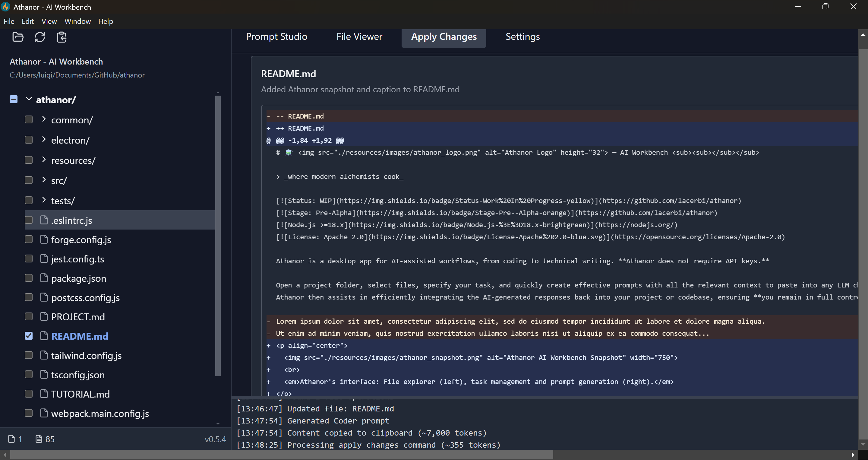Click the right-side vertical scrollbar thumb
The height and width of the screenshot is (460, 868).
[863, 244]
